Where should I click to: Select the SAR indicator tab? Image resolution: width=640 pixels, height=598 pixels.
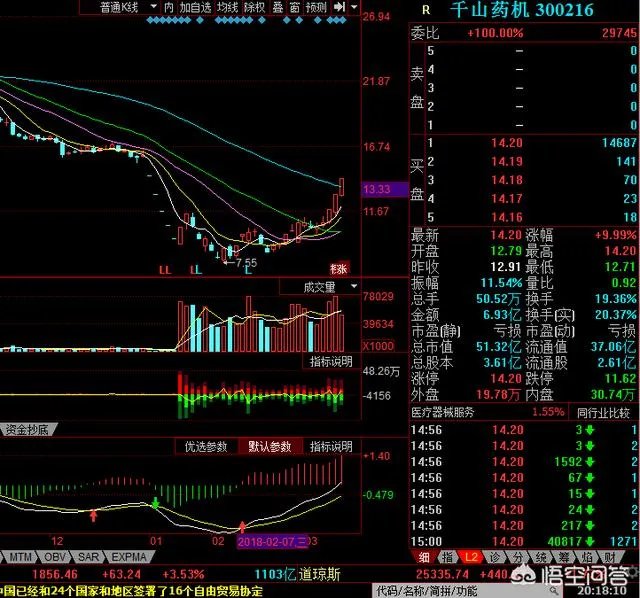(89, 556)
